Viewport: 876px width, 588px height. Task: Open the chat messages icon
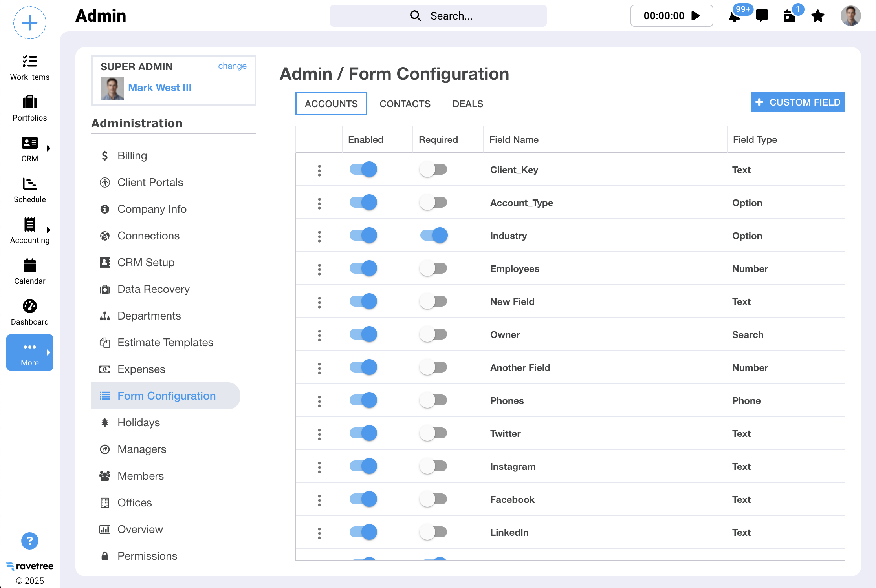(x=762, y=16)
